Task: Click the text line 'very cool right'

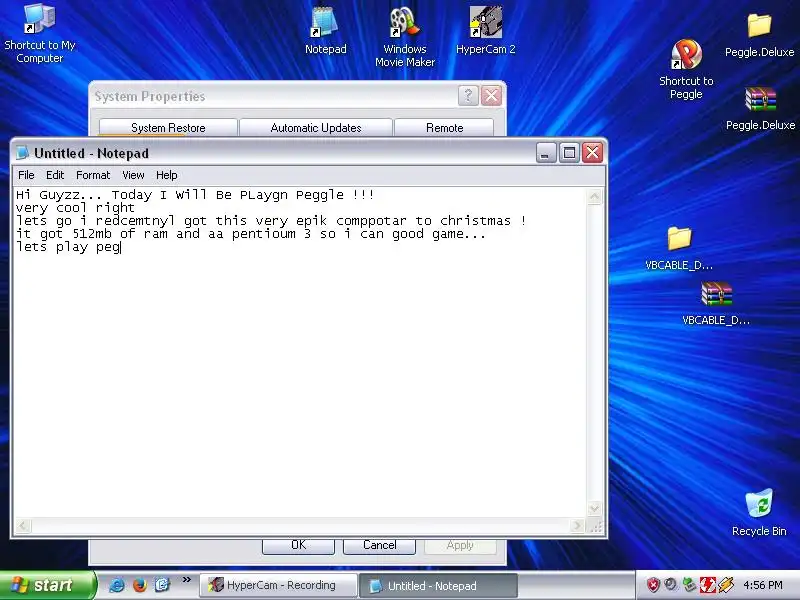Action: coord(75,208)
